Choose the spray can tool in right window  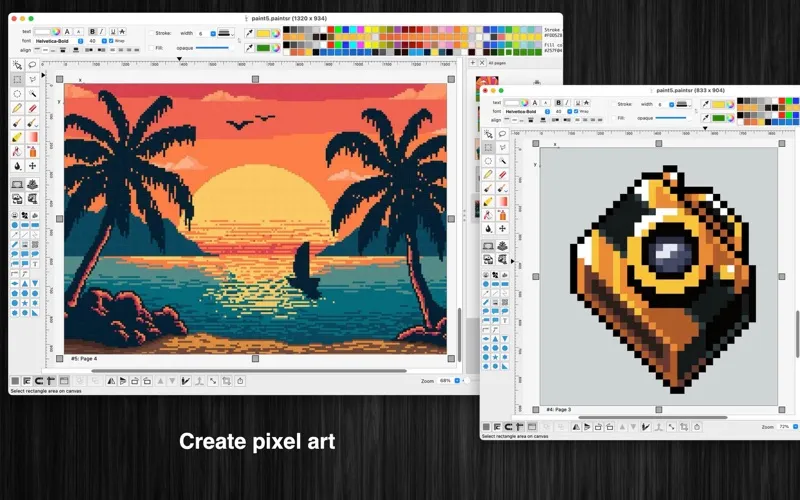(x=503, y=215)
